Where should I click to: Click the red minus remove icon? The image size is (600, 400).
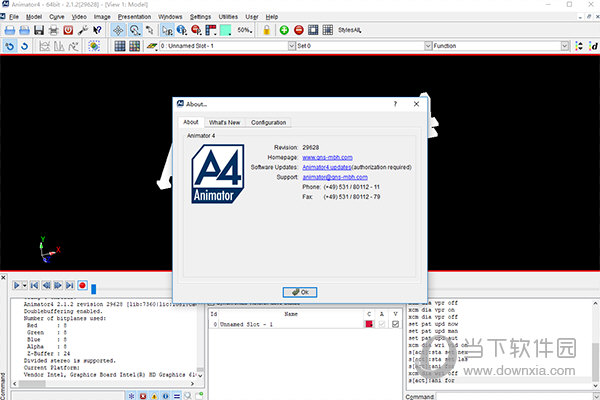pos(298,30)
